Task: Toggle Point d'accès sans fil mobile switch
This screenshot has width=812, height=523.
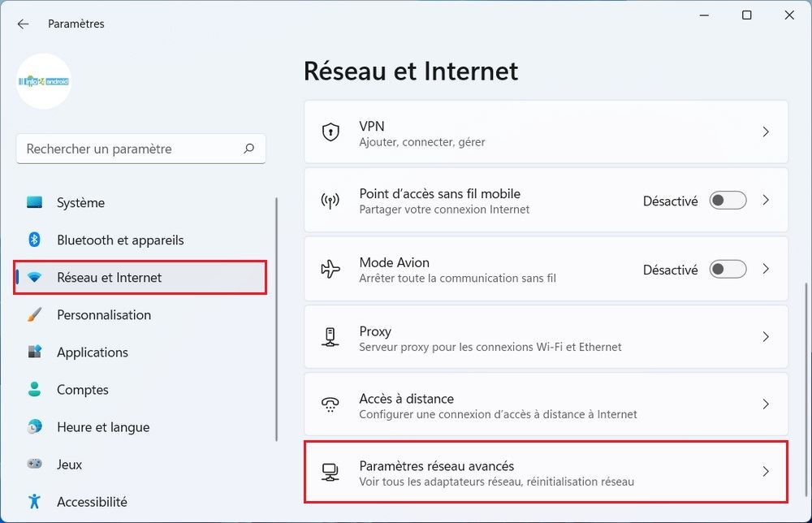Action: click(x=728, y=201)
